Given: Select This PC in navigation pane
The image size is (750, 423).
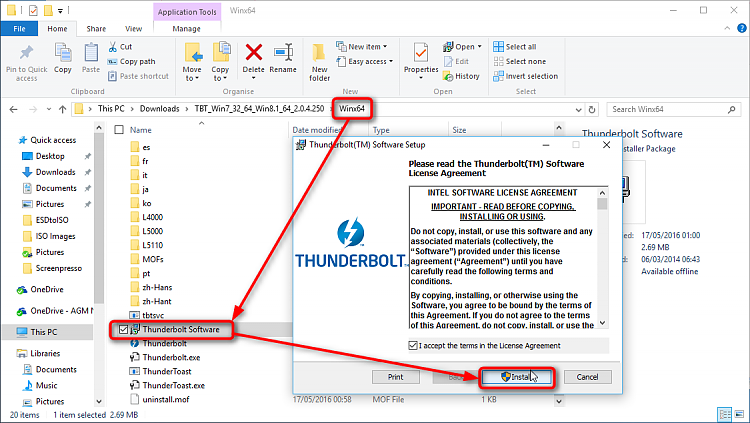Looking at the screenshot, I should click(44, 332).
